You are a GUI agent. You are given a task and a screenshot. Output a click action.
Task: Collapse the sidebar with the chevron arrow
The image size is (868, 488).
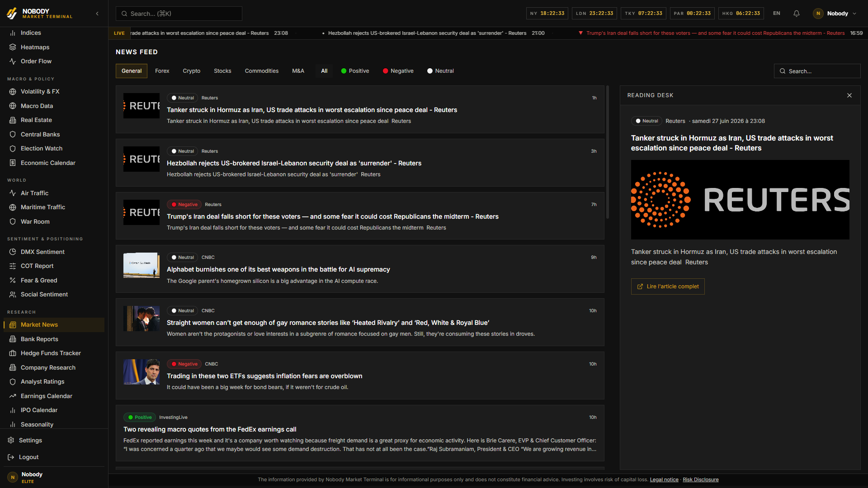(x=97, y=14)
